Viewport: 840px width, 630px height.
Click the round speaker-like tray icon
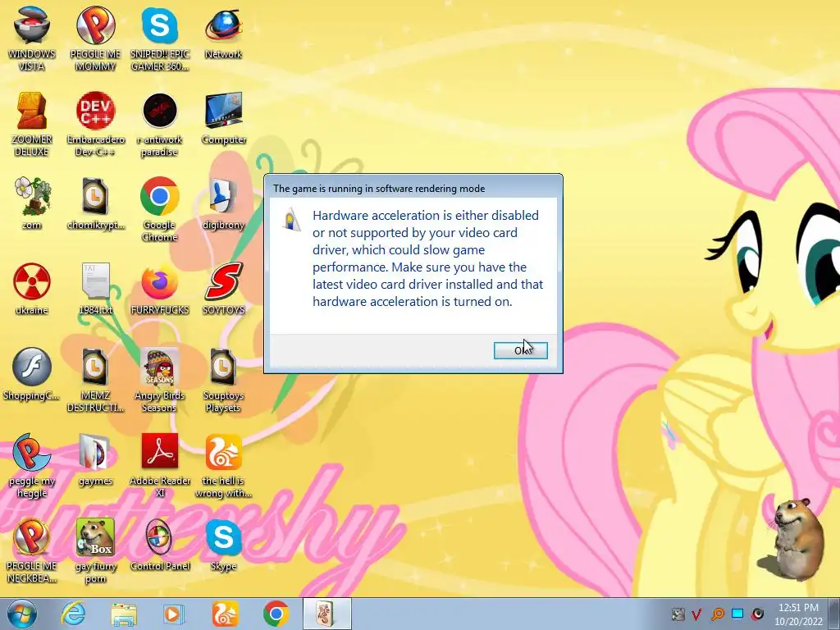[x=757, y=614]
